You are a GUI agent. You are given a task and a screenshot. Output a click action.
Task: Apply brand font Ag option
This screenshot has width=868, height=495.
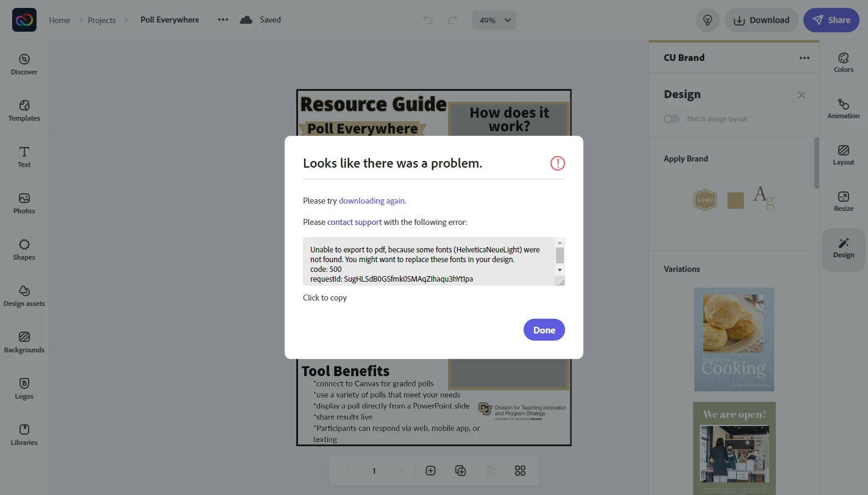point(764,198)
